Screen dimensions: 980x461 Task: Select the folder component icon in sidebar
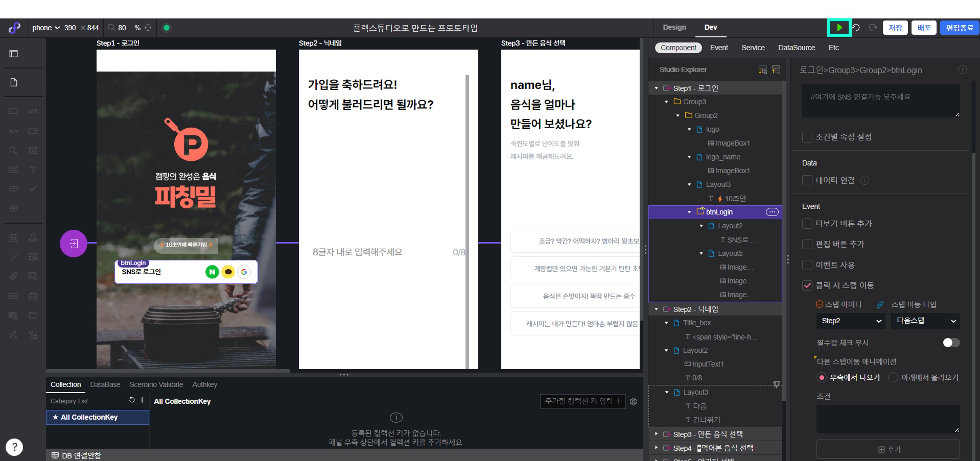pyautogui.click(x=33, y=315)
